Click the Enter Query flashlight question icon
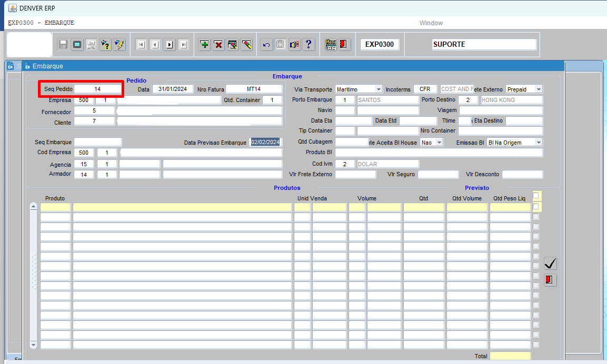Screen dimensions: 607x364 point(105,45)
